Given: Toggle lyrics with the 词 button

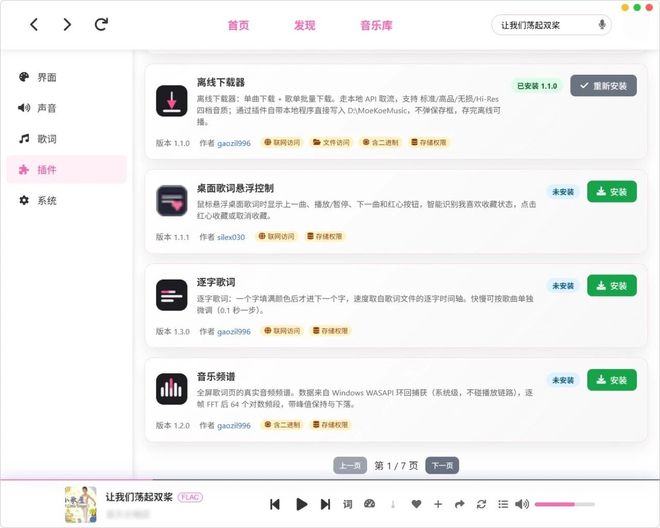Looking at the screenshot, I should point(348,504).
